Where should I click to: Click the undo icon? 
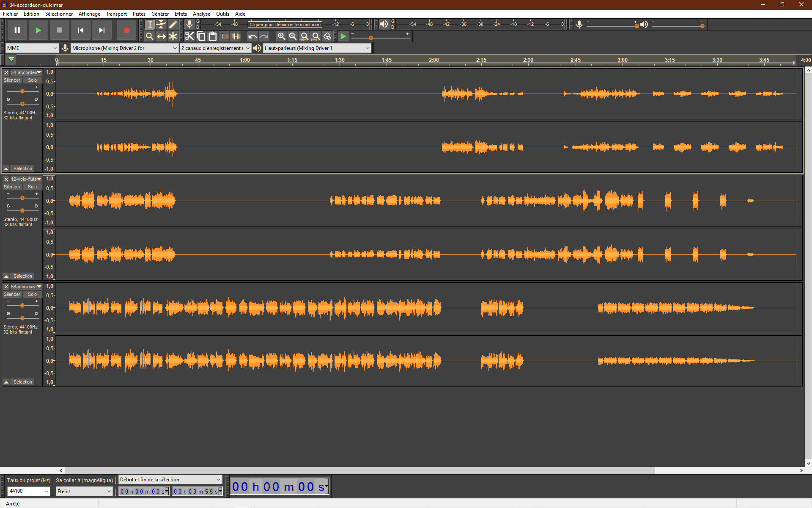pyautogui.click(x=252, y=36)
